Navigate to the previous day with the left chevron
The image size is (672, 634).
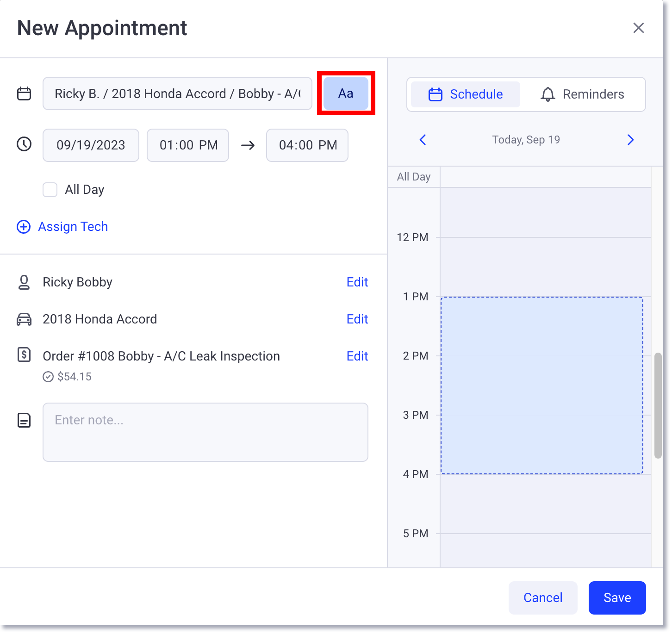point(422,139)
